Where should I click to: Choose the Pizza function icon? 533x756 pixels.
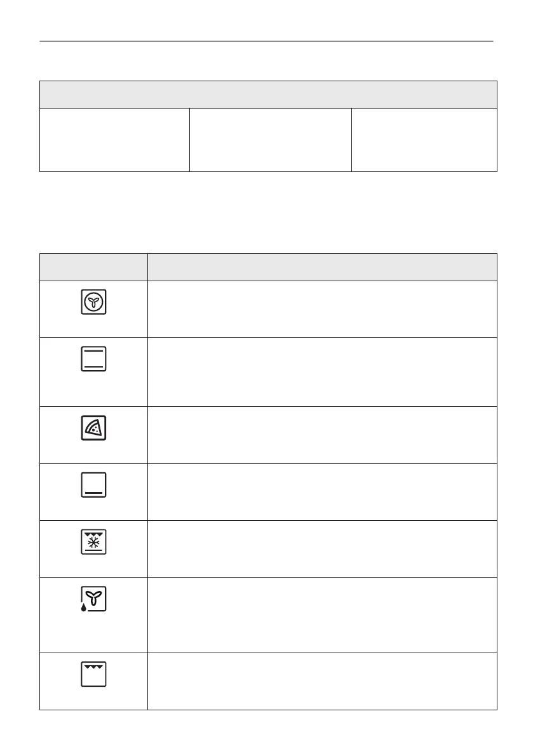click(x=93, y=428)
